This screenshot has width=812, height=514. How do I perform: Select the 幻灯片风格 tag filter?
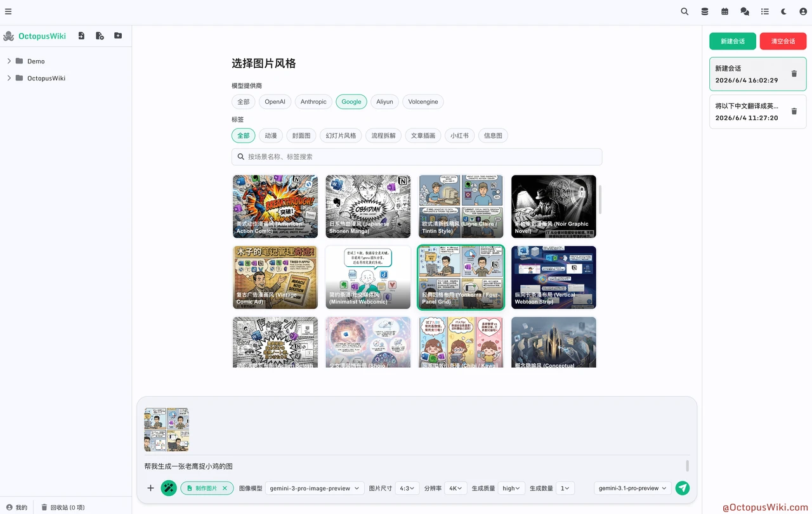(341, 136)
